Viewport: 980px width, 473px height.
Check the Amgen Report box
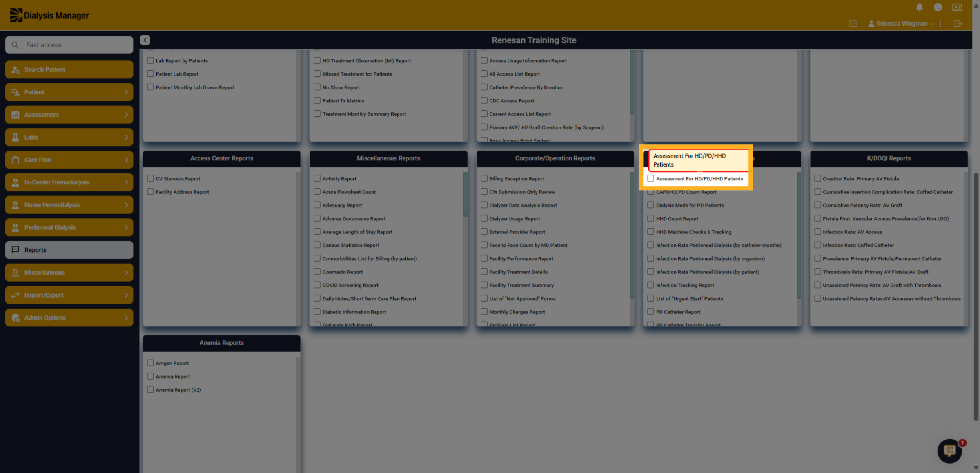pyautogui.click(x=150, y=363)
